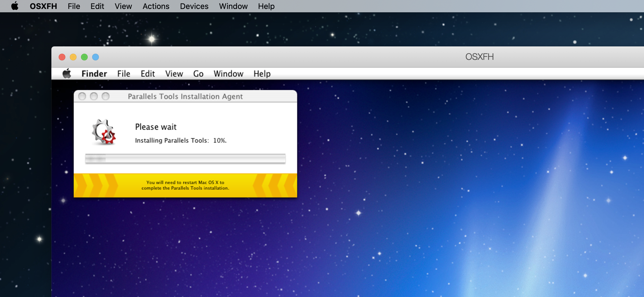The image size is (644, 297).
Task: Click the yellow restart notice text
Action: tap(185, 185)
